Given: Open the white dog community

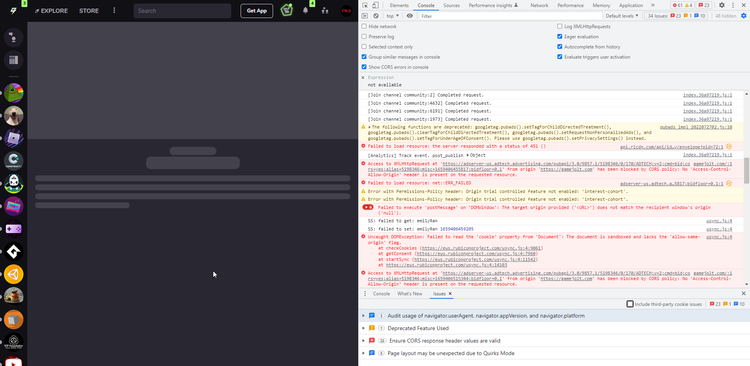Looking at the screenshot, I should tap(13, 116).
